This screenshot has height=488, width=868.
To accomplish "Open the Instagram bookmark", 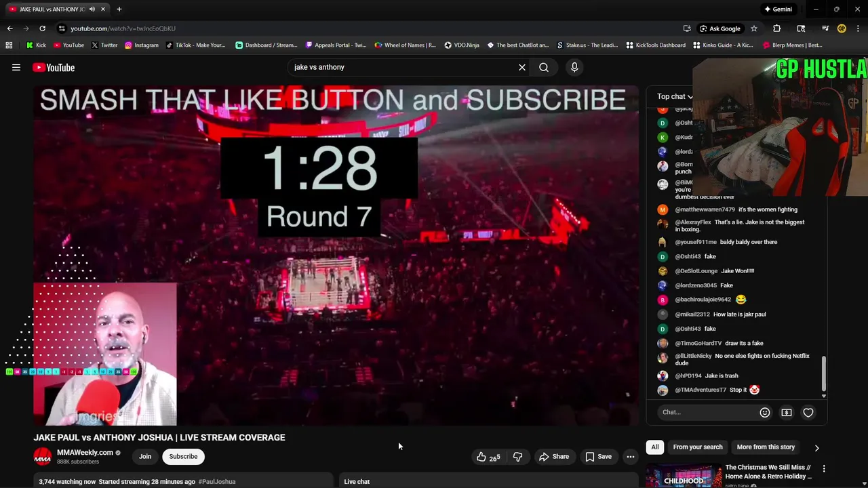I will tap(141, 45).
